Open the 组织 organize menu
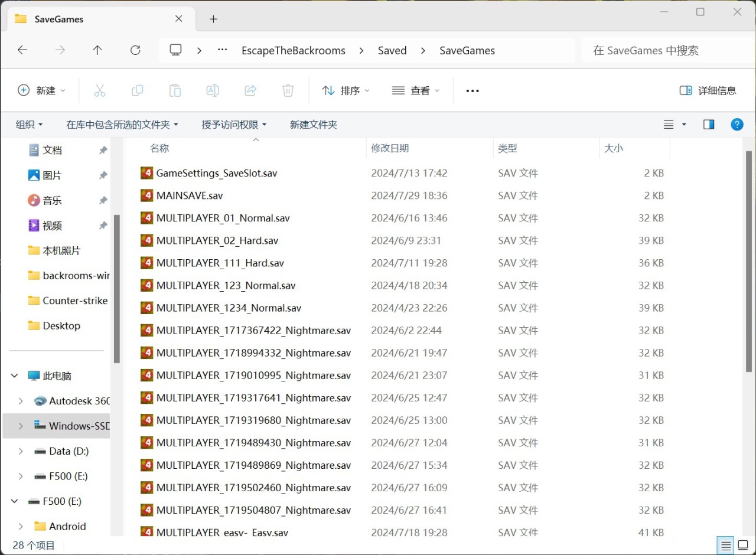This screenshot has width=756, height=555. tap(29, 125)
